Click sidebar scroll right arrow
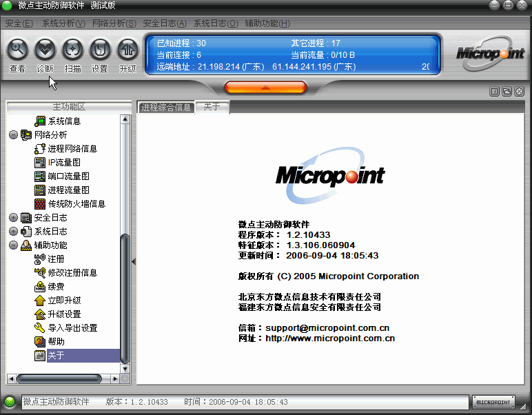532x415 pixels. (115, 378)
